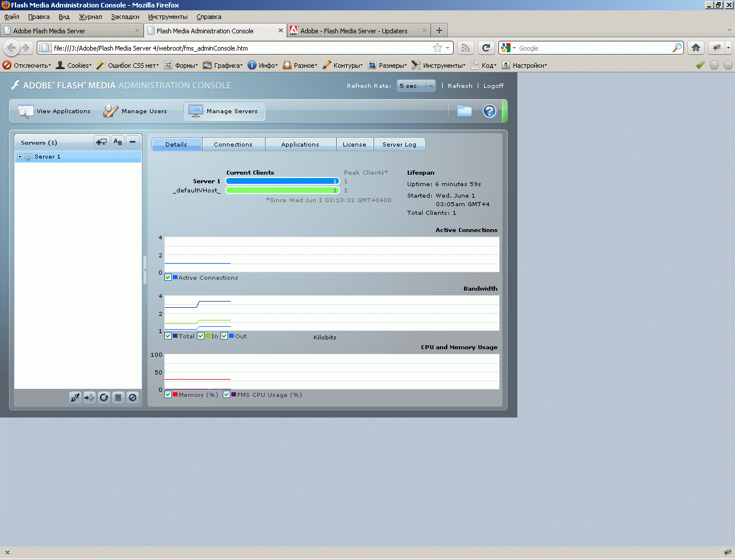
Task: Toggle the In bandwidth checkbox
Action: point(200,336)
